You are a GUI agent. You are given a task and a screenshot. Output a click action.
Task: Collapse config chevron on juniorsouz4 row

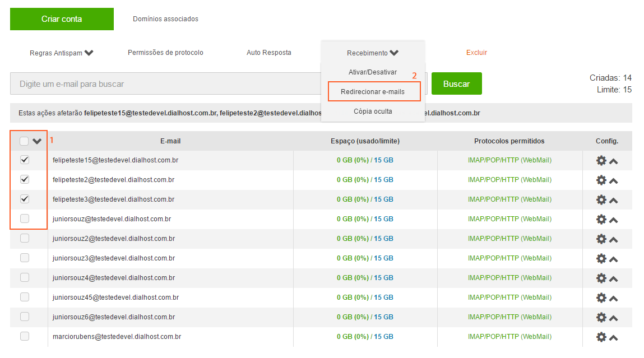click(x=614, y=279)
